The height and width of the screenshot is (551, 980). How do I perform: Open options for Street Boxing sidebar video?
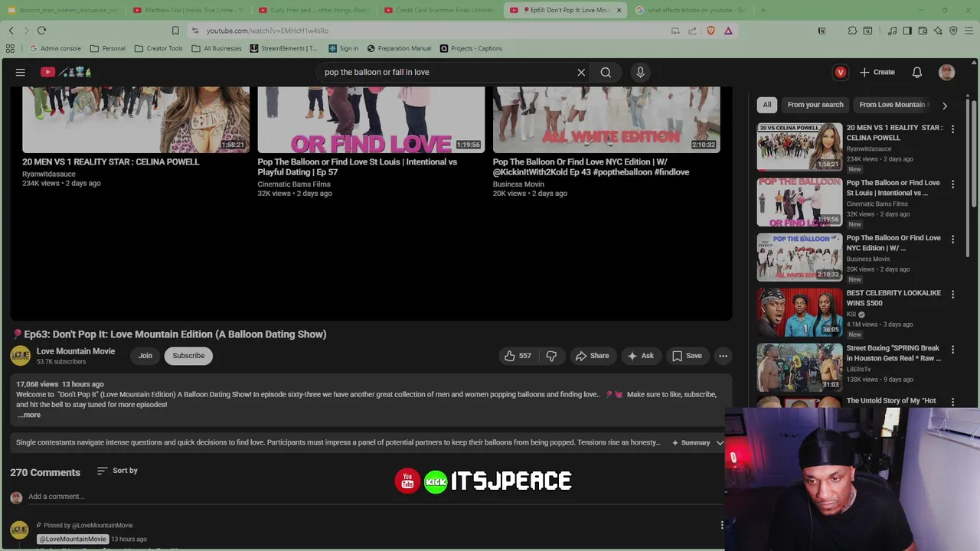point(952,350)
